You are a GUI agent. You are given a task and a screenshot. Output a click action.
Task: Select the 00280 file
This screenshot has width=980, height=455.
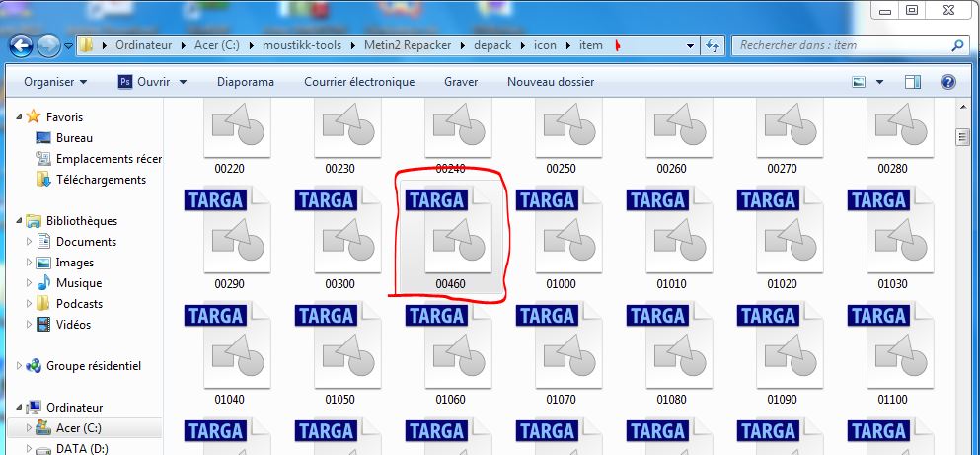[901, 136]
